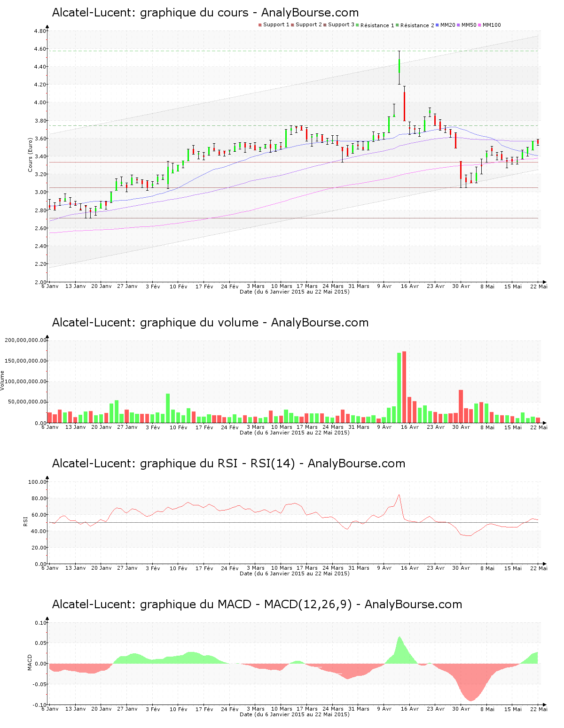Click the RSI(14) chart title
564x728 pixels.
228,464
